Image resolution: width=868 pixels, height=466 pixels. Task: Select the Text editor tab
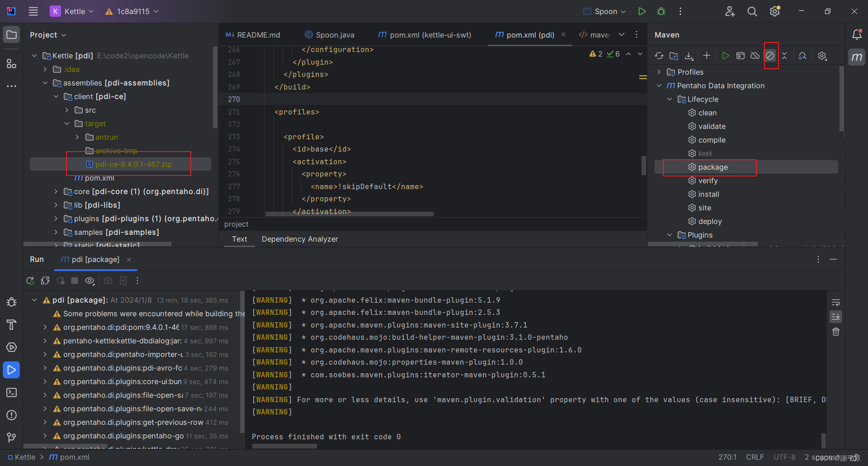[240, 239]
